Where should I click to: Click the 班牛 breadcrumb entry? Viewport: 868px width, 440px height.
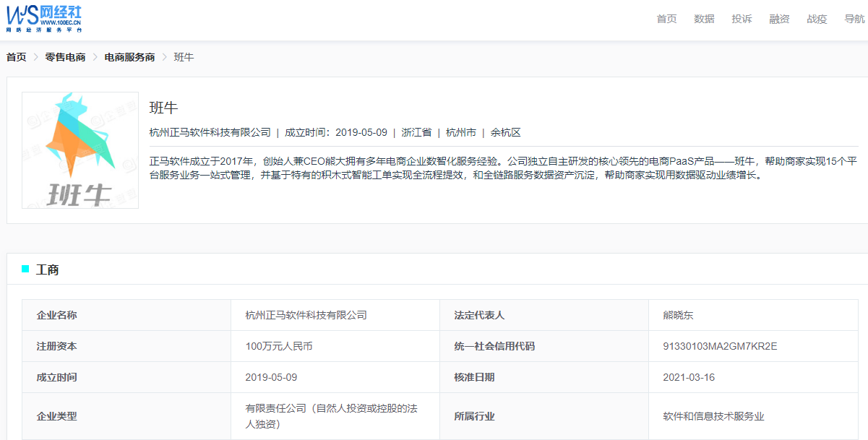tap(184, 57)
